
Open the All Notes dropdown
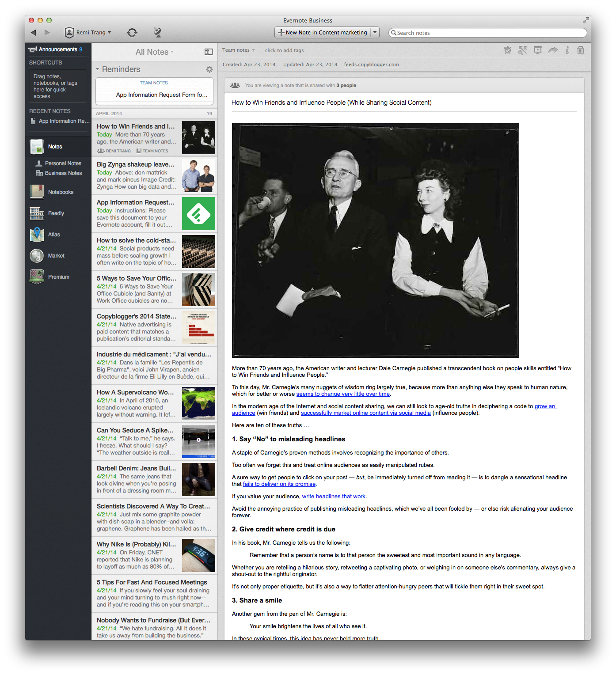pyautogui.click(x=154, y=52)
